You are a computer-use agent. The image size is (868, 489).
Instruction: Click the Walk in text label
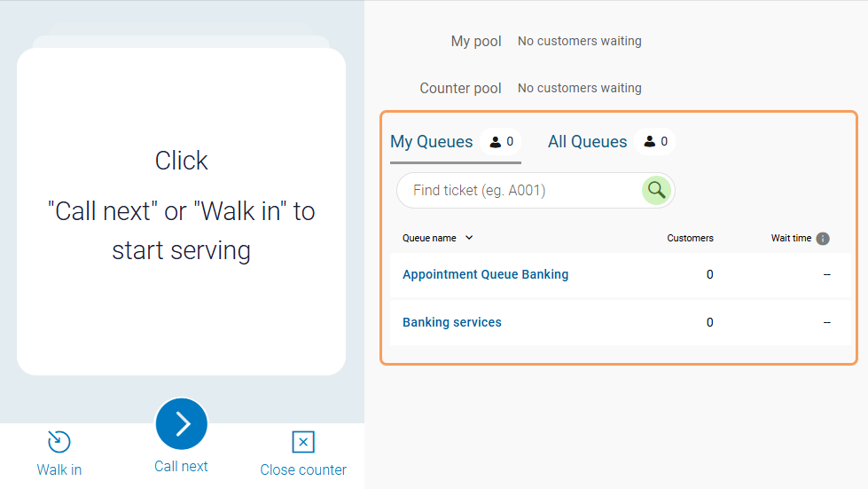click(x=59, y=469)
